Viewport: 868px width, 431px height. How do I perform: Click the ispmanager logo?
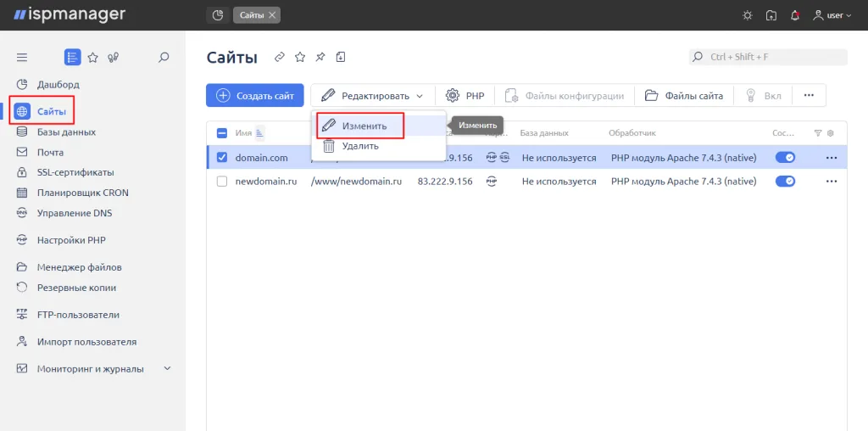pos(70,14)
